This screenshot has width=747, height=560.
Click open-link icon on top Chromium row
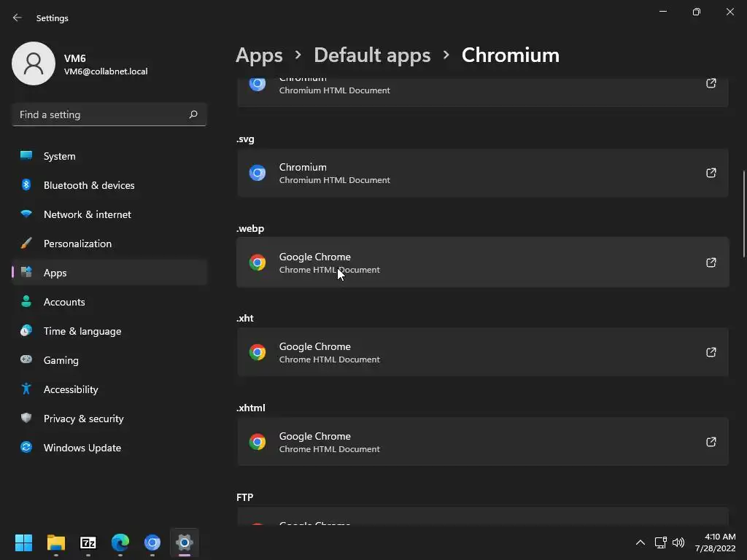[711, 83]
